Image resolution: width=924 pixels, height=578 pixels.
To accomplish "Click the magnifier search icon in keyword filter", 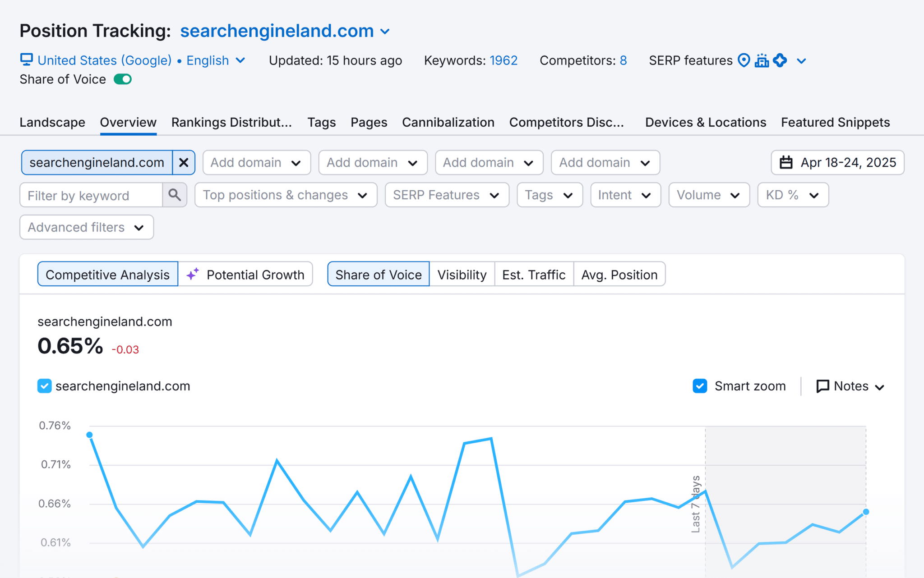I will click(175, 195).
